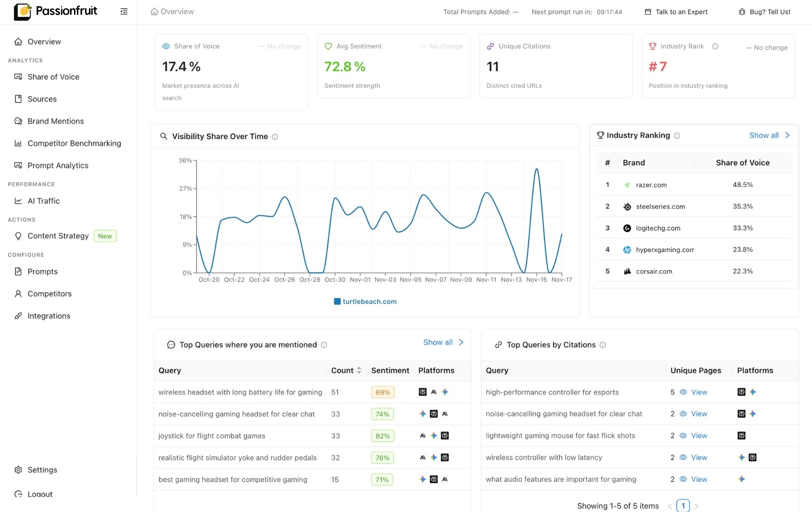Image resolution: width=812 pixels, height=512 pixels.
Task: Toggle the turtlebeach.com legend swatch on the chart
Action: tap(337, 301)
